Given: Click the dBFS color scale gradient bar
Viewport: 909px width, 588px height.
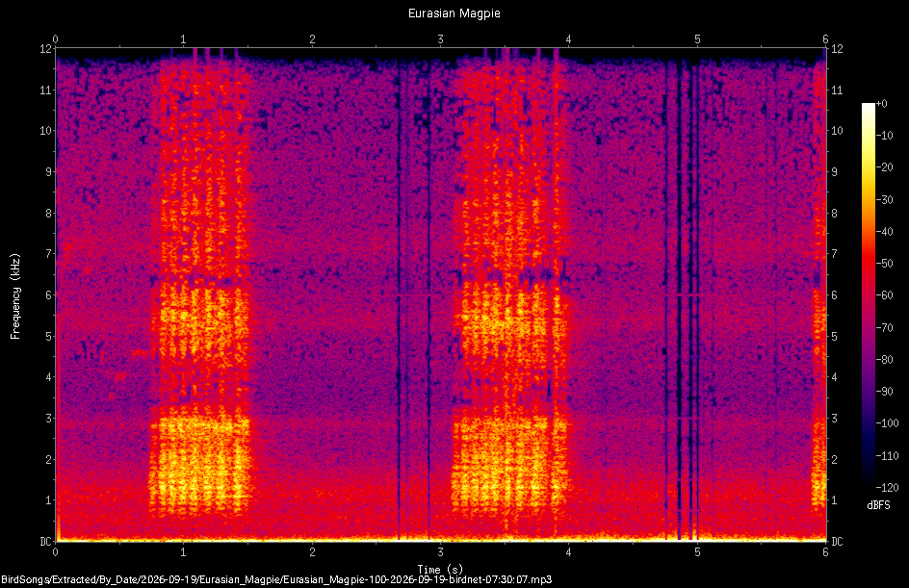Looking at the screenshot, I should click(868, 295).
